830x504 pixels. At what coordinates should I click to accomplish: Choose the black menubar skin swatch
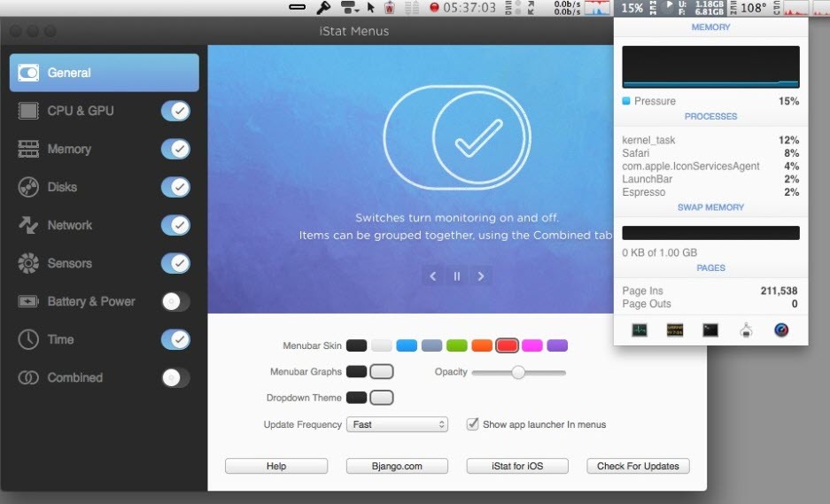(x=356, y=345)
